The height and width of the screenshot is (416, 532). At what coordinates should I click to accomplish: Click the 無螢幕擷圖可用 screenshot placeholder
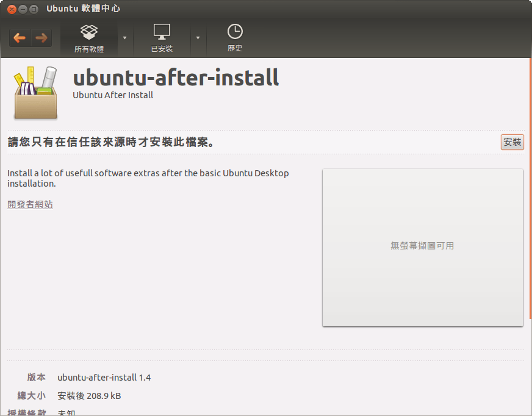pos(422,248)
